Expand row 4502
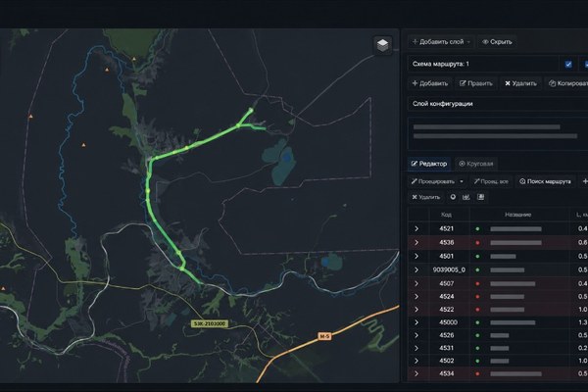Image resolution: width=588 pixels, height=392 pixels. pos(416,361)
